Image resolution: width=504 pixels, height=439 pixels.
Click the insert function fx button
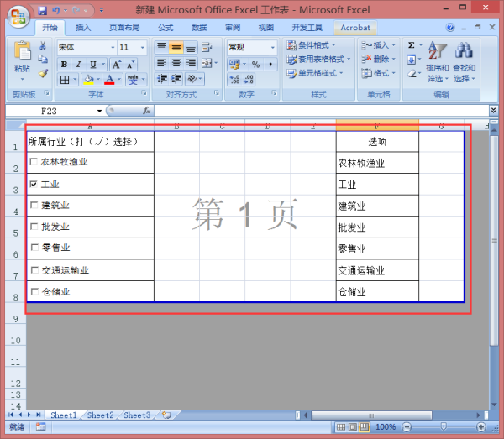click(146, 111)
